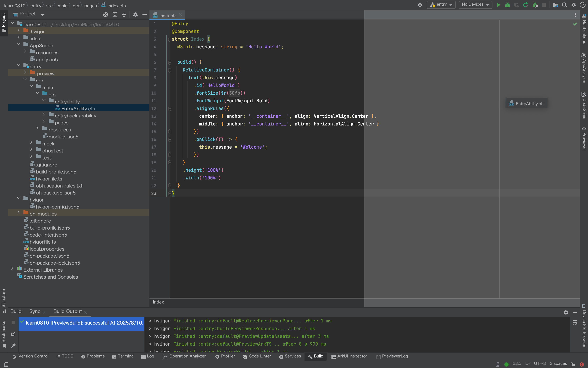588x368 pixels.
Task: Fold the struct Index block at line 3
Action: [x=170, y=39]
